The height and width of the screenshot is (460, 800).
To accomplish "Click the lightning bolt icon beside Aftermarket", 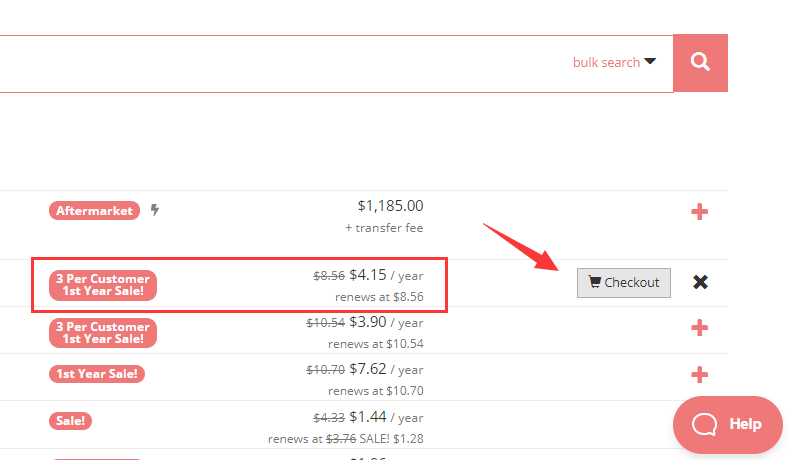I will (155, 210).
